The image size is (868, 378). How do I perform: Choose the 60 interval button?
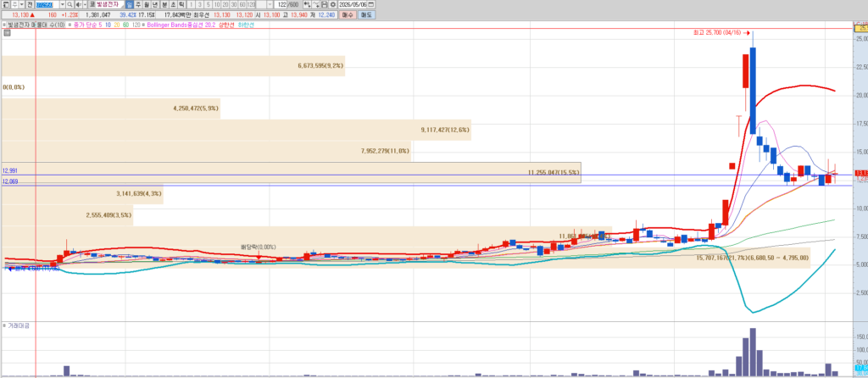click(242, 4)
